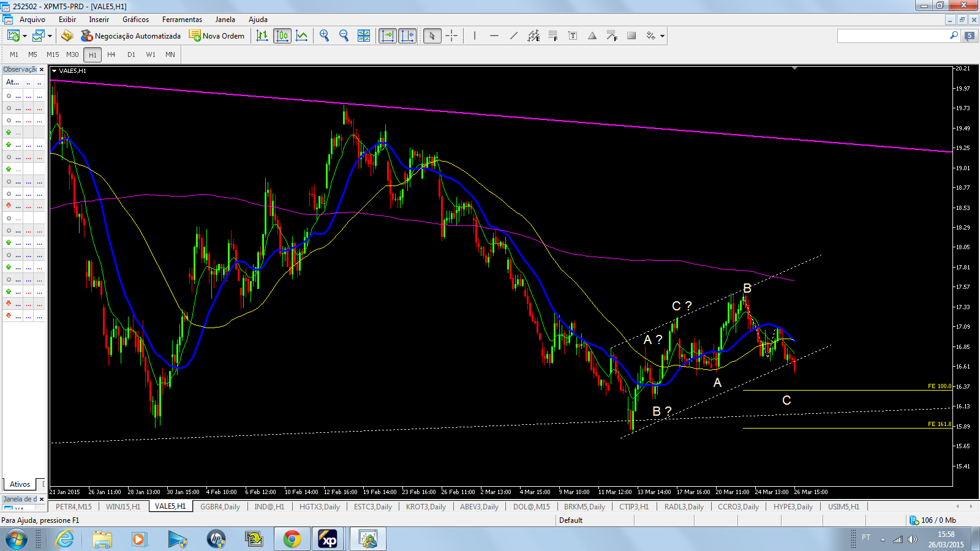Set timeframe to MN
This screenshot has height=551, width=980.
click(x=170, y=54)
